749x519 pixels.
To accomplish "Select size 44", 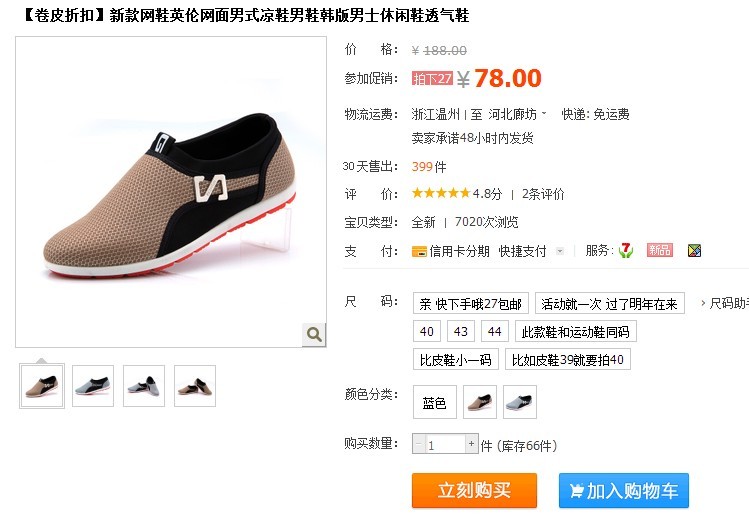I will tap(494, 331).
